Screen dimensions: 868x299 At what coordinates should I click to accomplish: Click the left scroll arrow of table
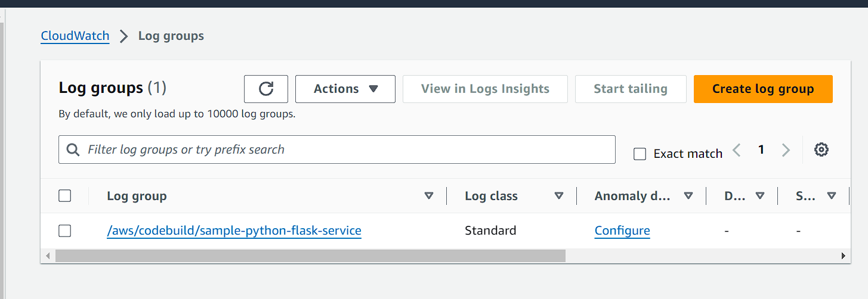[48, 256]
